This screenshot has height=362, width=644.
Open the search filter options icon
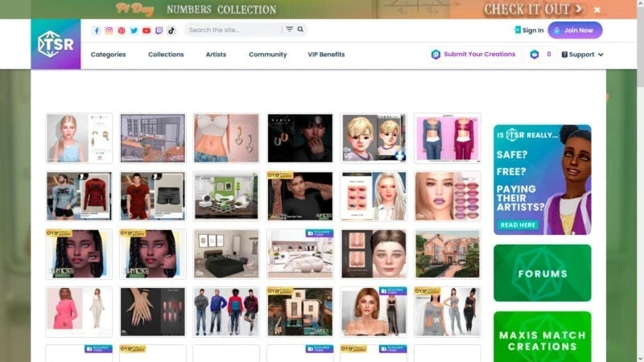(x=290, y=29)
